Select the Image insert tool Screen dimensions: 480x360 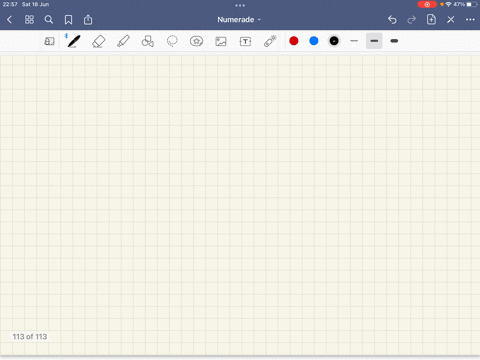click(221, 41)
